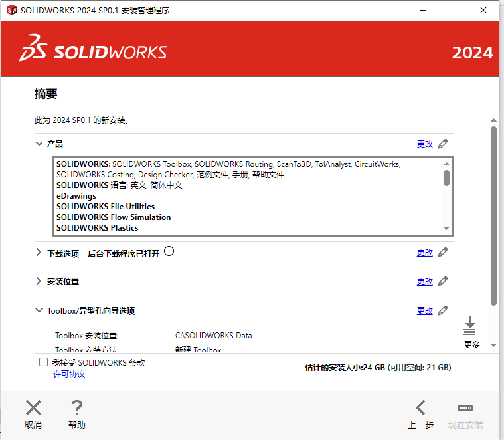Select SOLIDWORKS Plastics entry

98,228
